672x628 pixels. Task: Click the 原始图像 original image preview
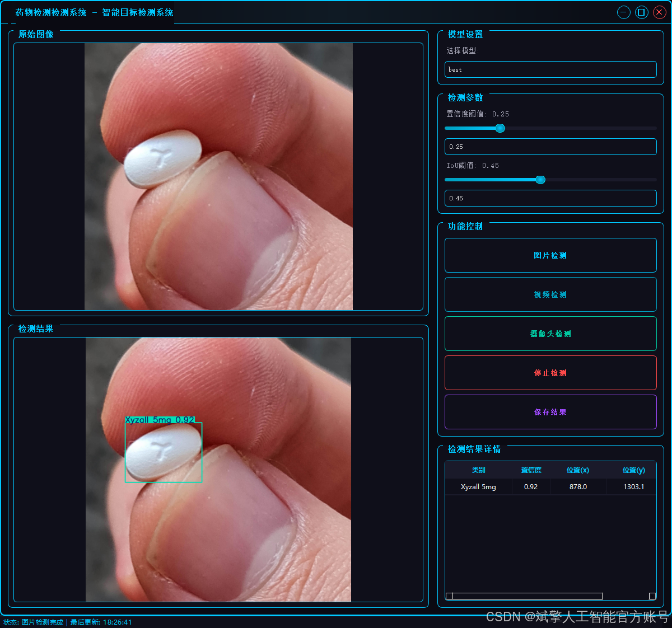click(x=218, y=176)
